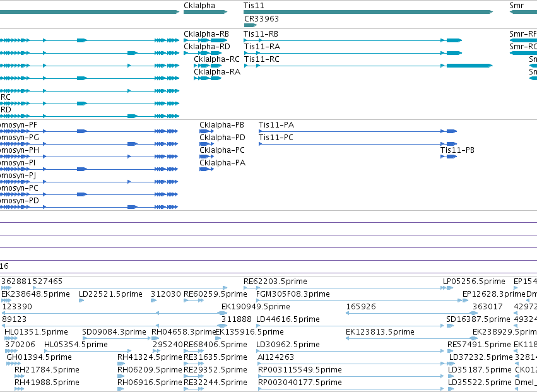Click the CkIalpha-PA protein feature

(x=206, y=169)
